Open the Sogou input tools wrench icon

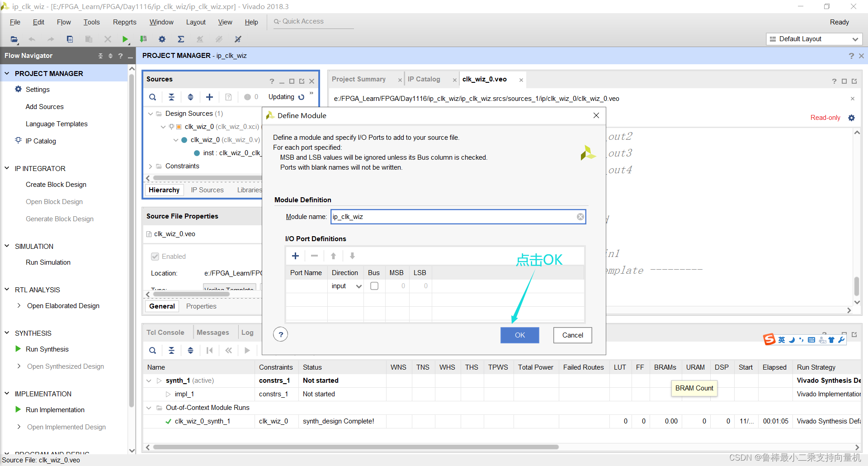point(841,340)
